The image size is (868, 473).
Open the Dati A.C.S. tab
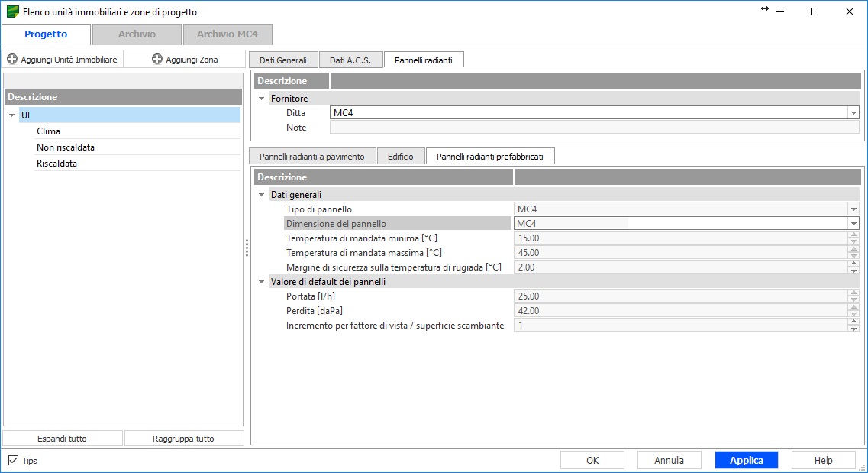350,60
